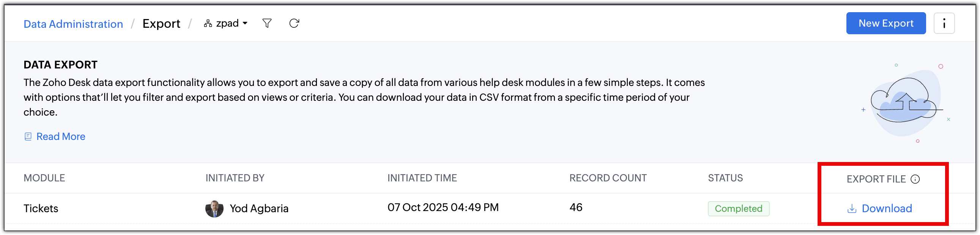Image resolution: width=980 pixels, height=235 pixels.
Task: Click the RECORD COUNT column header
Action: click(608, 178)
